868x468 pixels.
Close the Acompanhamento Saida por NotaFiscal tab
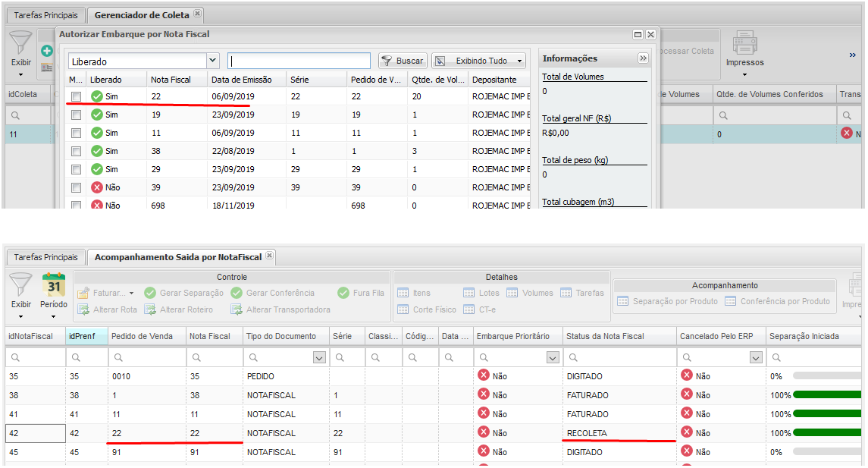coord(269,256)
